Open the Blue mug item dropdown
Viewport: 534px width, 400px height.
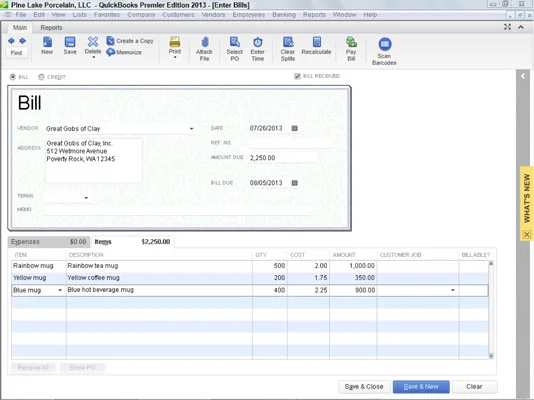click(60, 290)
